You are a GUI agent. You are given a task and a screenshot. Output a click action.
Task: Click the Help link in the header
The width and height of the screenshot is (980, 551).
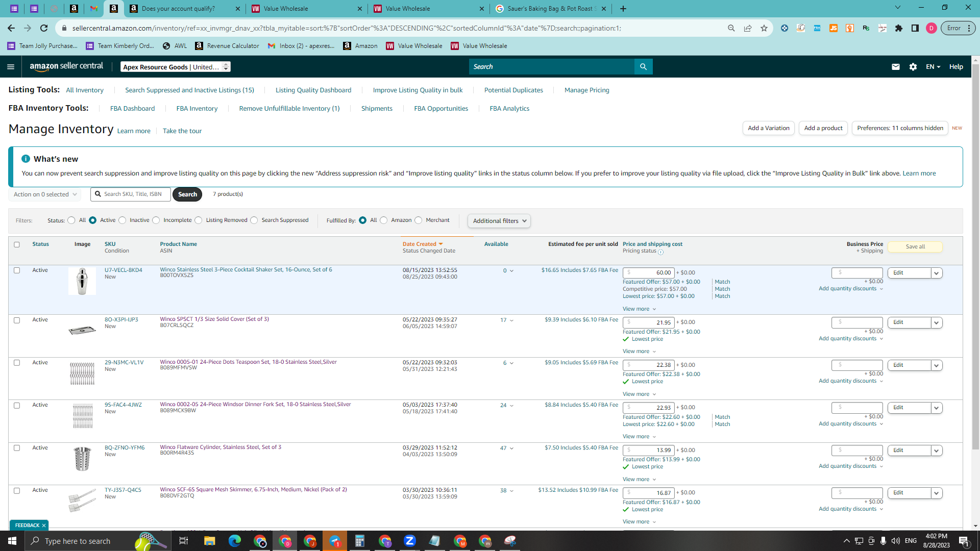(x=956, y=67)
